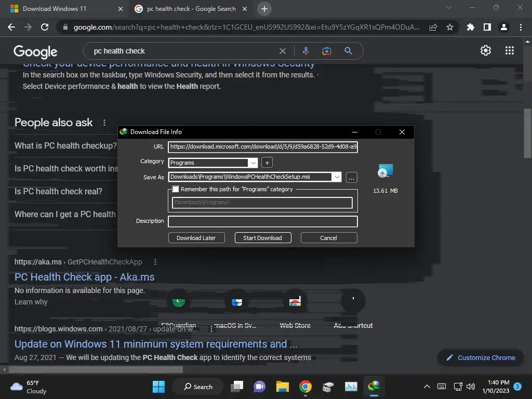Add new category with plus button
Image resolution: width=532 pixels, height=399 pixels.
click(x=267, y=163)
